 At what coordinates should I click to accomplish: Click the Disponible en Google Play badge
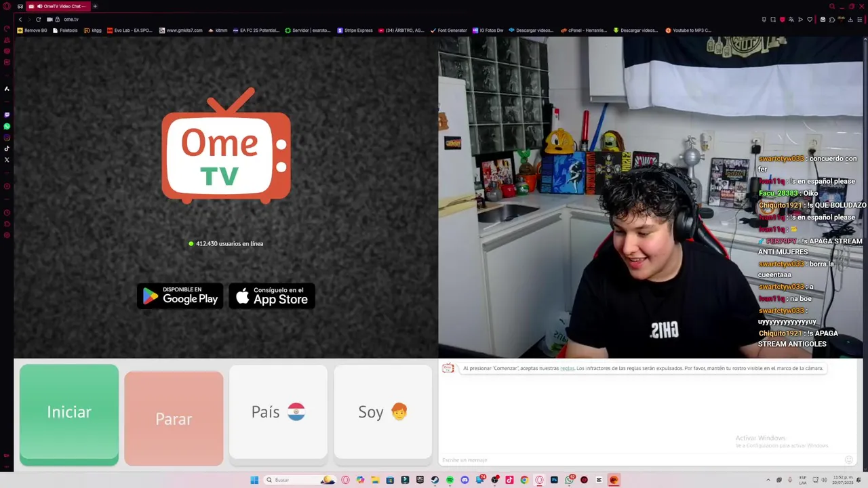tap(180, 296)
